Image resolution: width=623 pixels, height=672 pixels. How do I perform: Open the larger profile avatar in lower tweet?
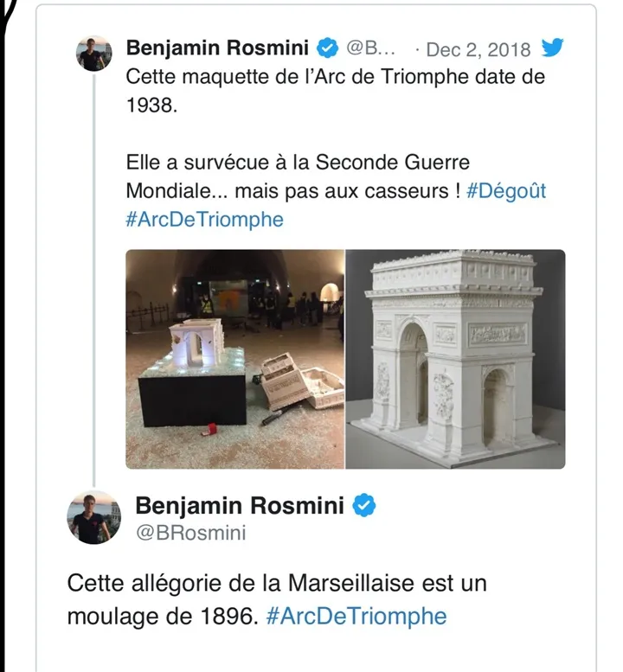click(90, 517)
